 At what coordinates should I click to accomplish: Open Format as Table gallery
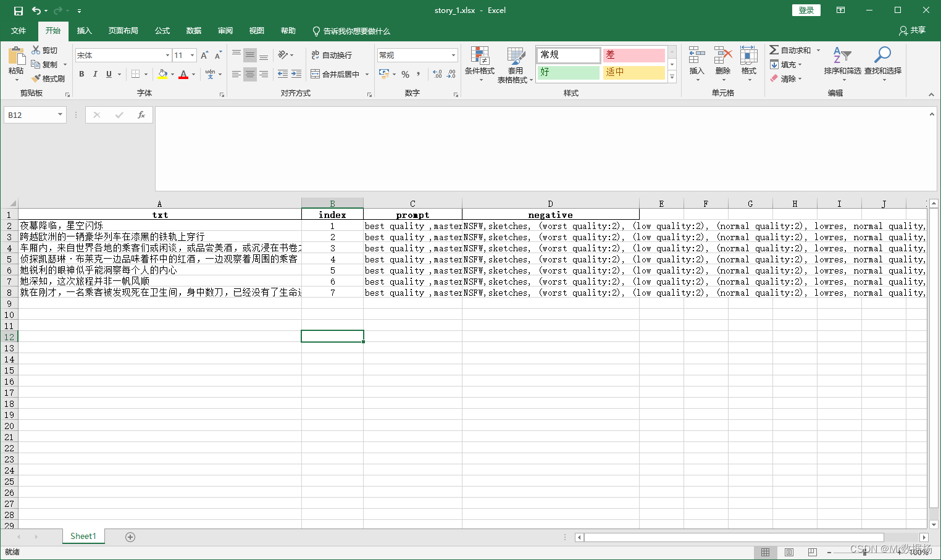pyautogui.click(x=515, y=64)
